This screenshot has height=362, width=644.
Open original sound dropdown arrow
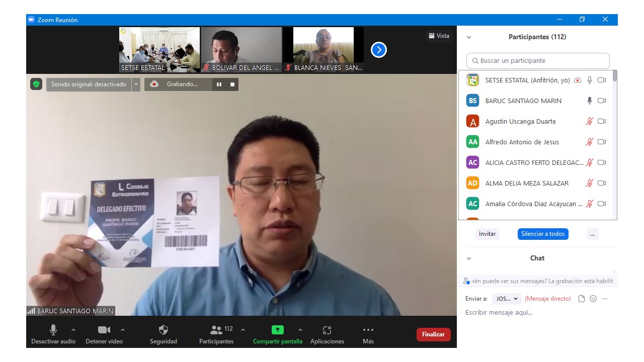pos(136,84)
